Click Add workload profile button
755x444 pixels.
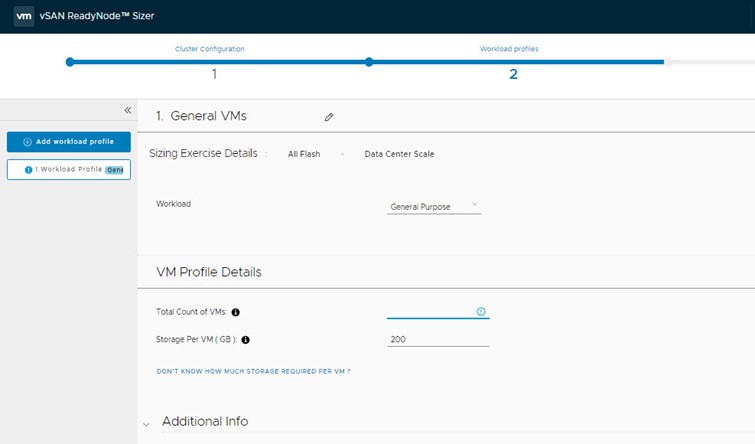point(69,142)
